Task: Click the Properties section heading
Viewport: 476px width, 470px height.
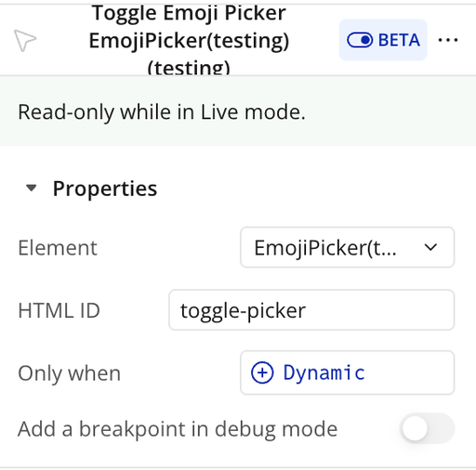Action: [105, 189]
